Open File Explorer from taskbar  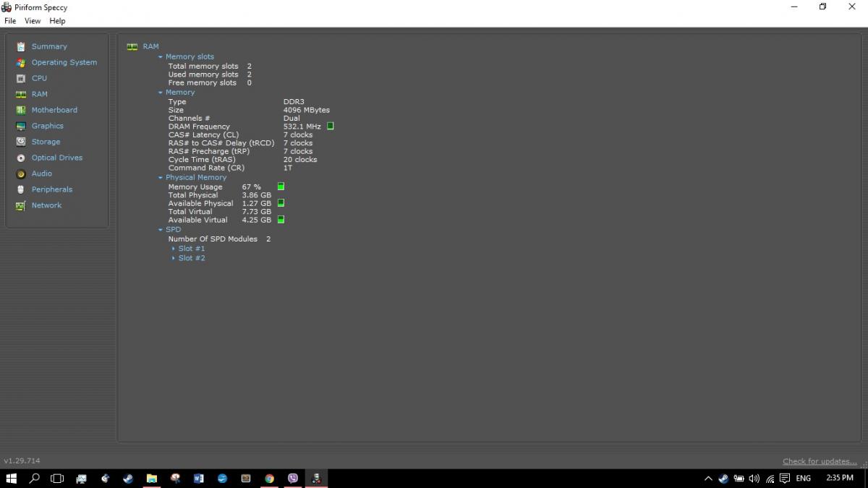pos(152,478)
